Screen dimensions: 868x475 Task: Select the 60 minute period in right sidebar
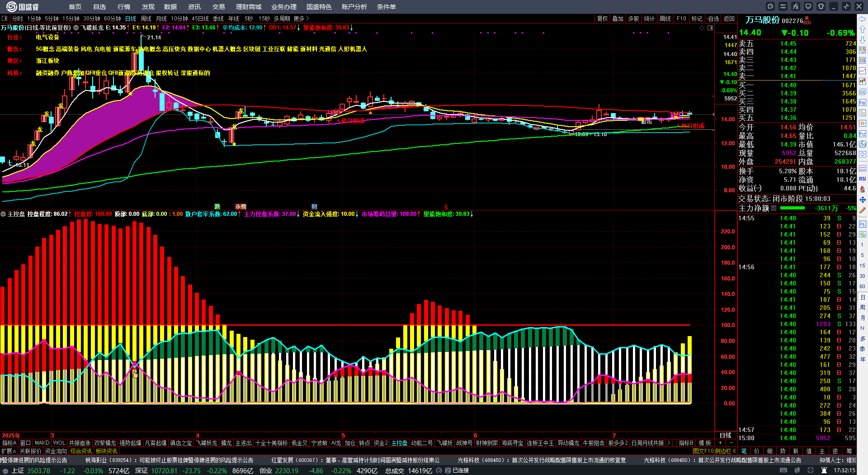[x=863, y=286]
